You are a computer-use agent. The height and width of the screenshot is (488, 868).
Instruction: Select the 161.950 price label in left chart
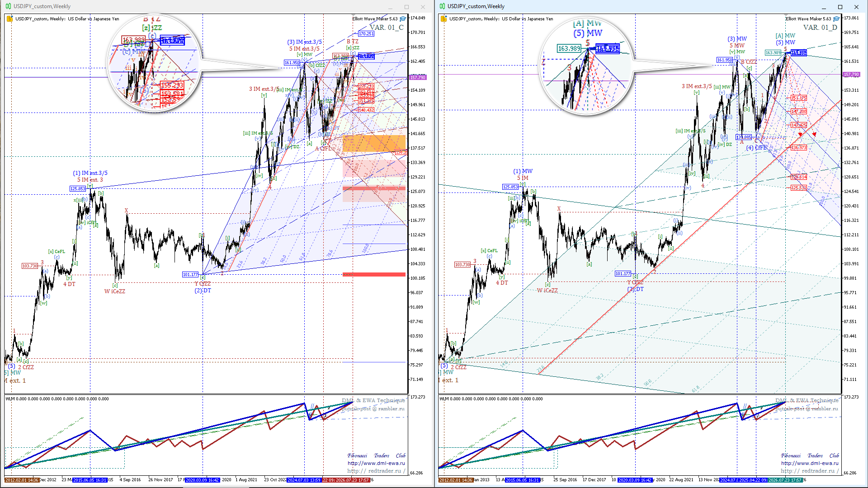click(292, 63)
